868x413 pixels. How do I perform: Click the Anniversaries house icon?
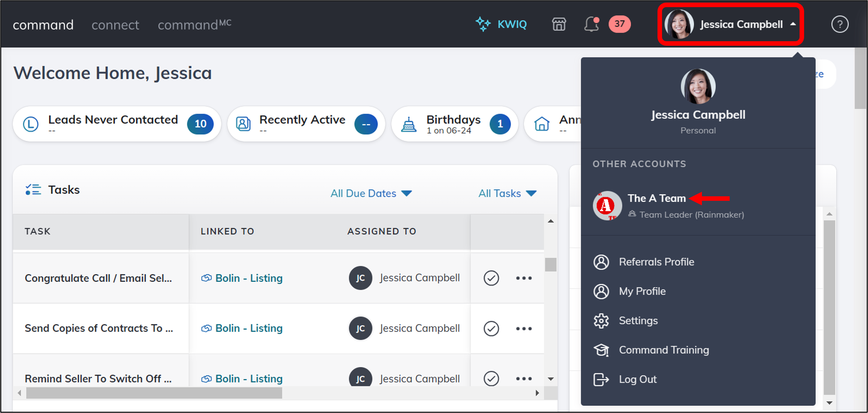(542, 124)
